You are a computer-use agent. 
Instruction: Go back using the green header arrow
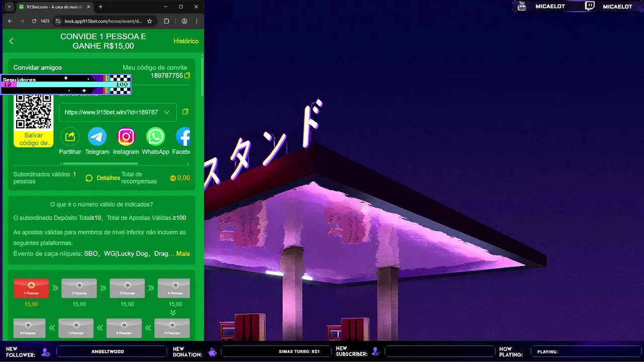[12, 41]
